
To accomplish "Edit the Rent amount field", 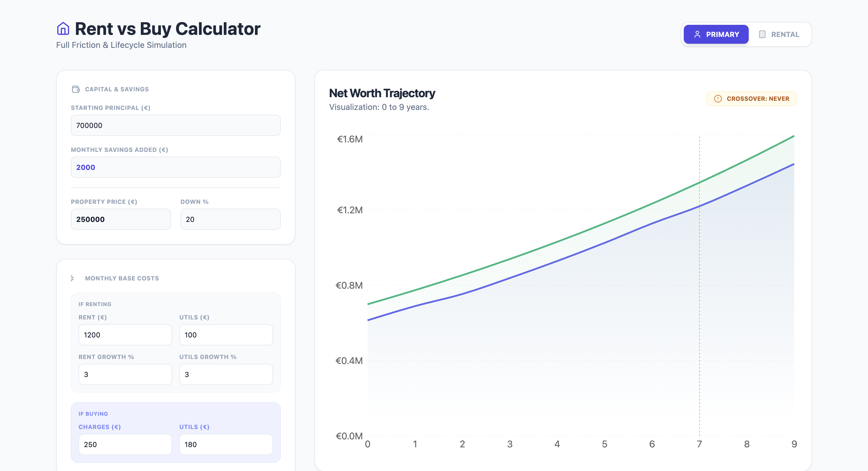I will pos(125,335).
